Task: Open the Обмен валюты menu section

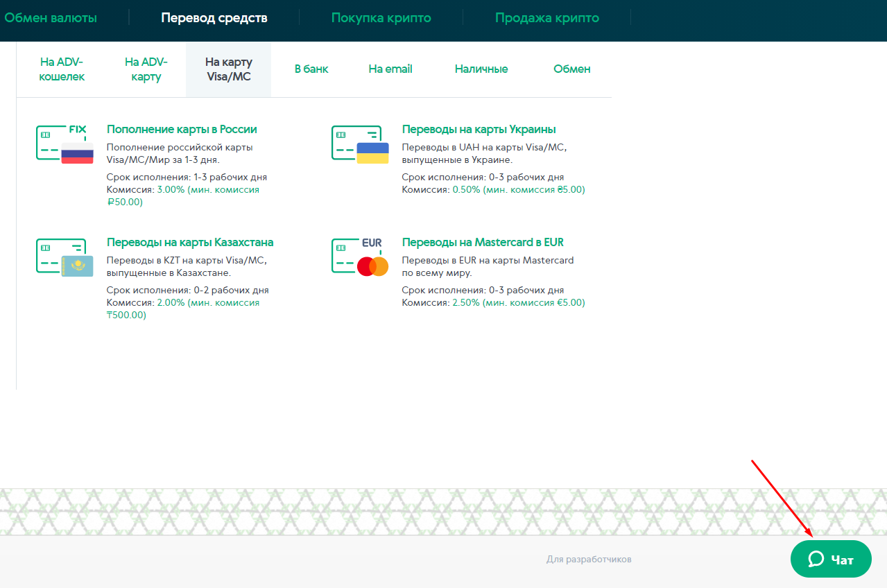Action: point(51,18)
